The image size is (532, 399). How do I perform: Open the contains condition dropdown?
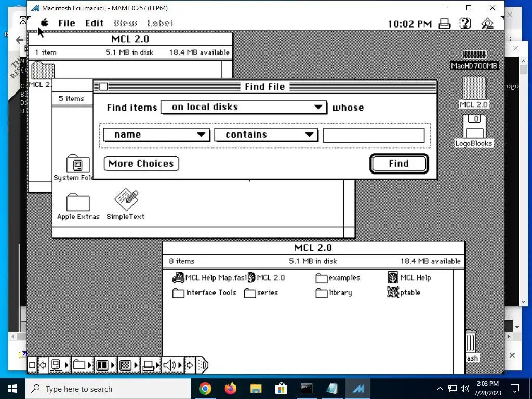coord(267,135)
